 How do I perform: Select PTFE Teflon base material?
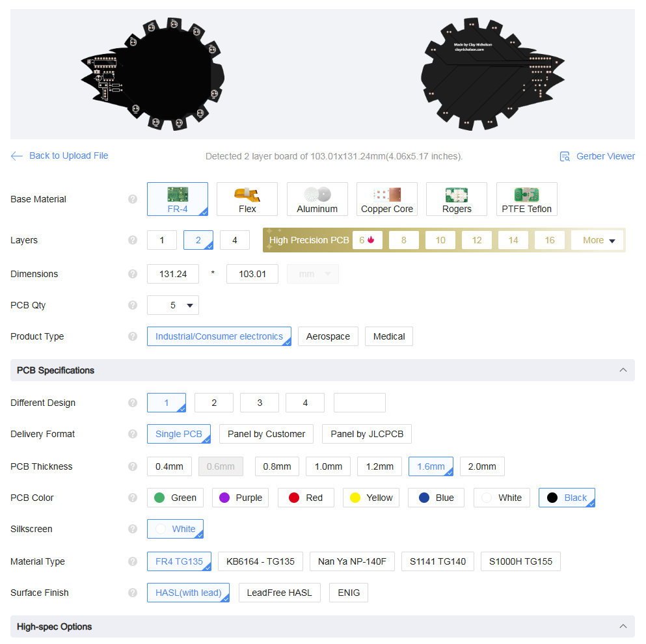click(526, 199)
